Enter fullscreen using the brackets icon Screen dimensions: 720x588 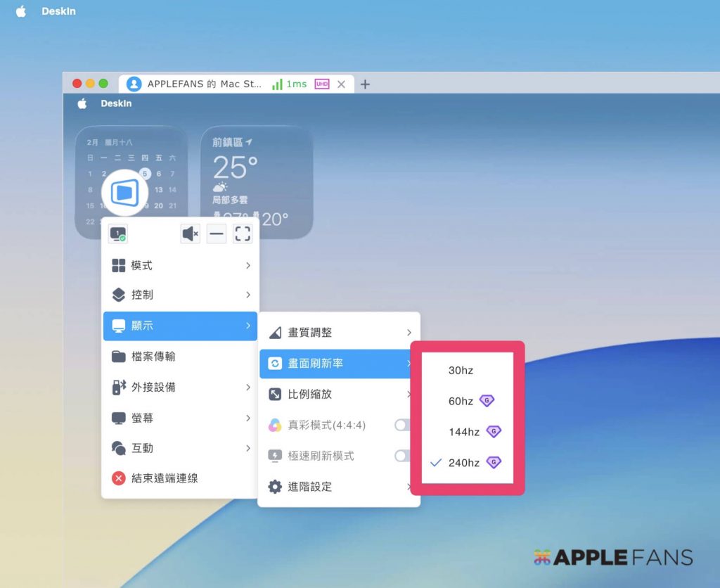[x=243, y=234]
